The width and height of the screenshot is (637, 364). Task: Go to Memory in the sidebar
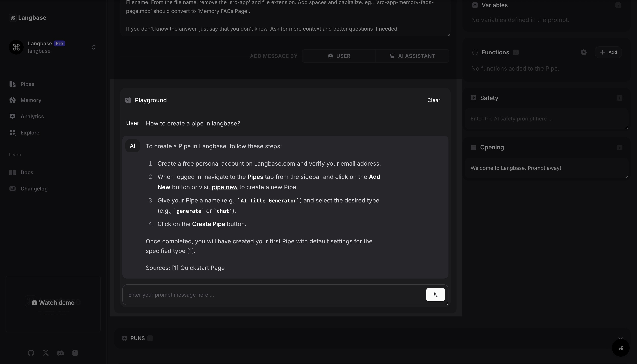click(31, 100)
